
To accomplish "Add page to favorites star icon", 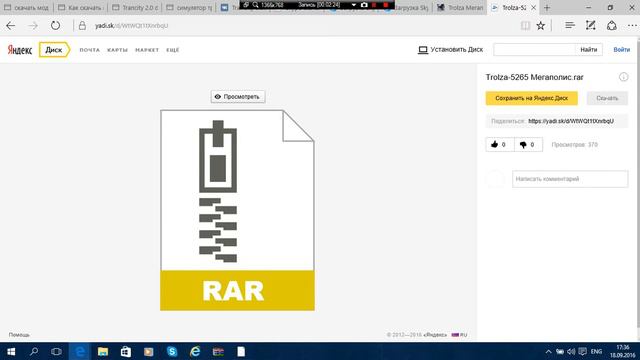I will 541,26.
